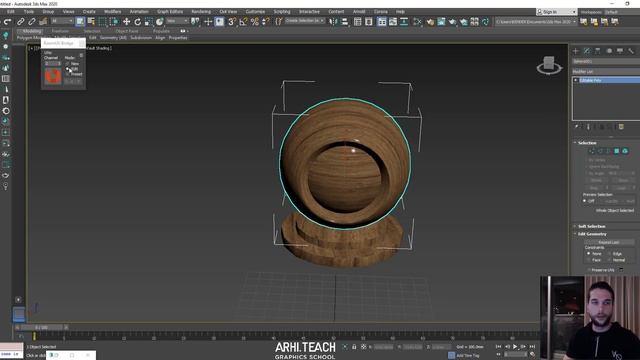Screen dimensions: 640x360
Task: Open the Hierarchy command panel tab
Action: [598, 51]
